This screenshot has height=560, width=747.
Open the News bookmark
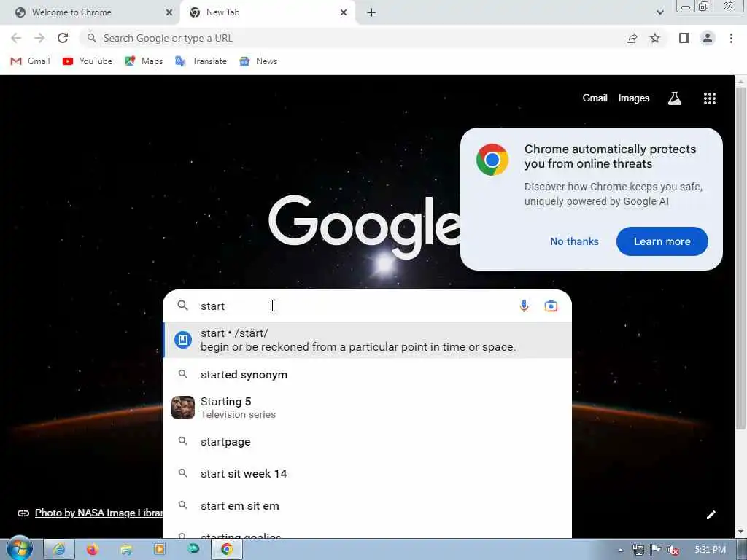(x=258, y=61)
